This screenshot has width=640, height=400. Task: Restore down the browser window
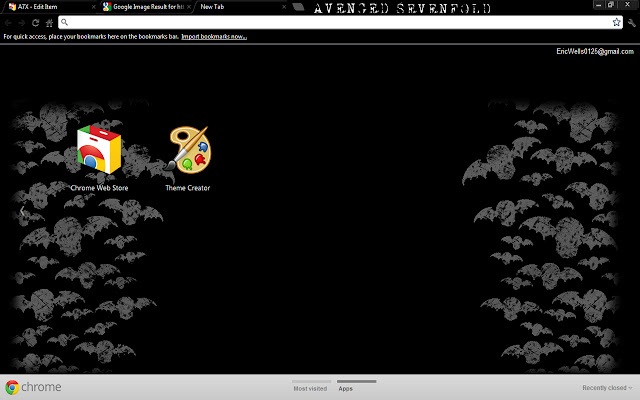coord(611,5)
